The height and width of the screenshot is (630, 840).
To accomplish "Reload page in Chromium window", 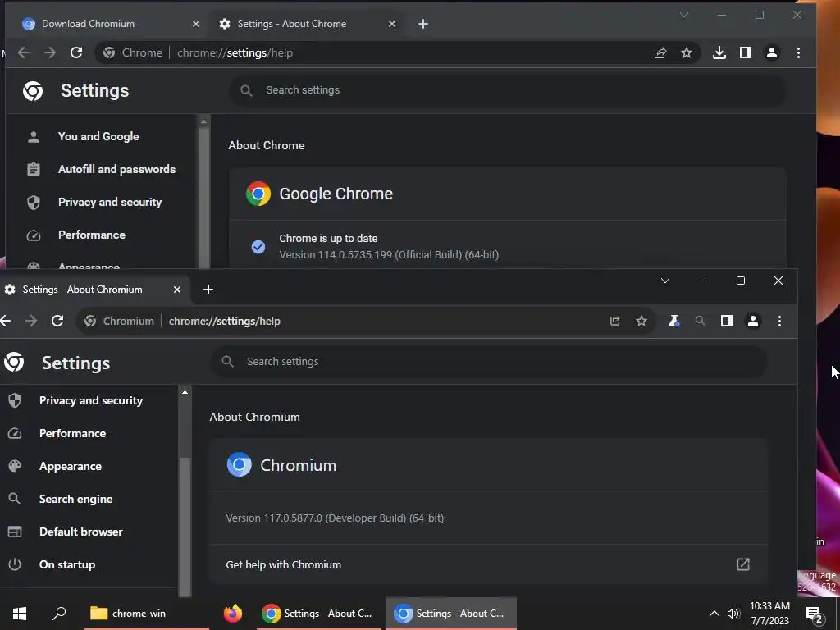I will pyautogui.click(x=57, y=321).
